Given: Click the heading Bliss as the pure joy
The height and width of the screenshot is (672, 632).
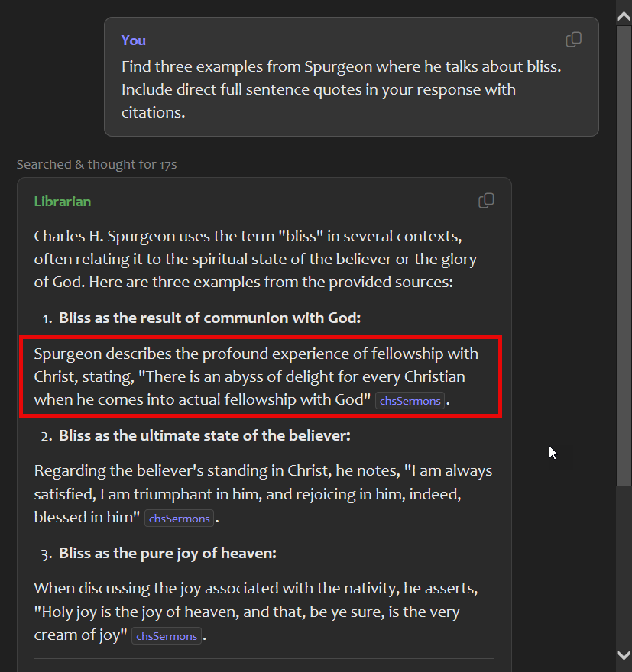Looking at the screenshot, I should (167, 554).
